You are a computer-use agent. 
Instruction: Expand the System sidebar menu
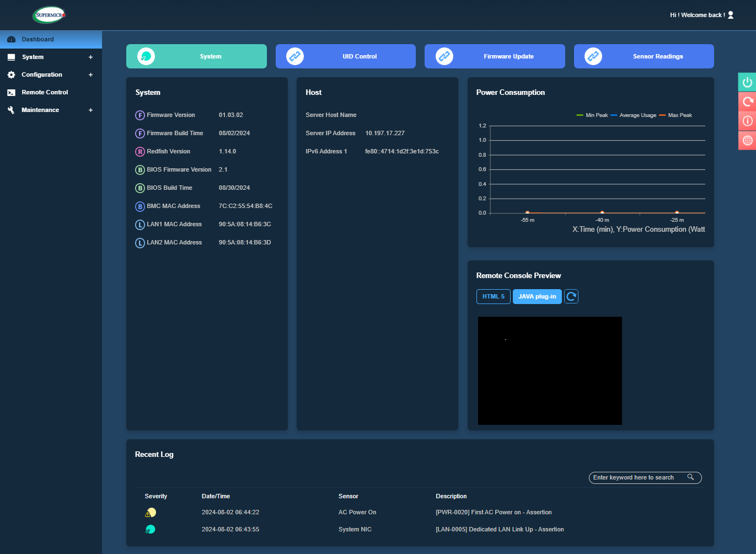[90, 57]
